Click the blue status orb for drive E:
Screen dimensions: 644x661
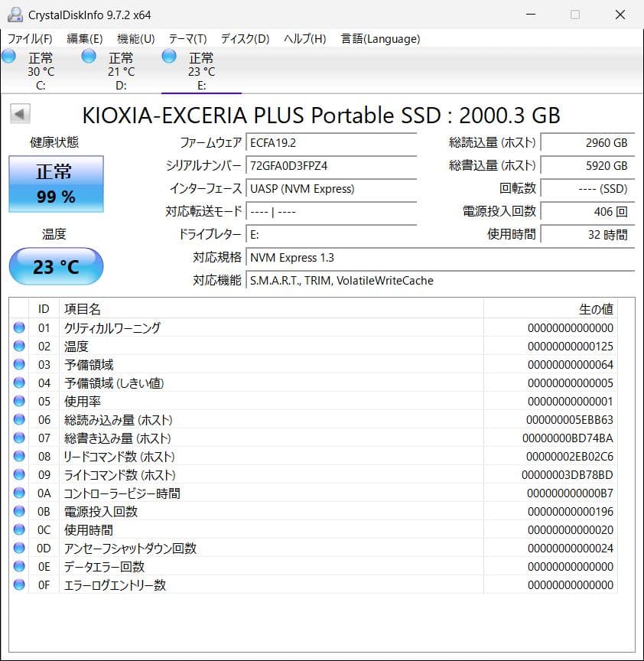coord(168,56)
